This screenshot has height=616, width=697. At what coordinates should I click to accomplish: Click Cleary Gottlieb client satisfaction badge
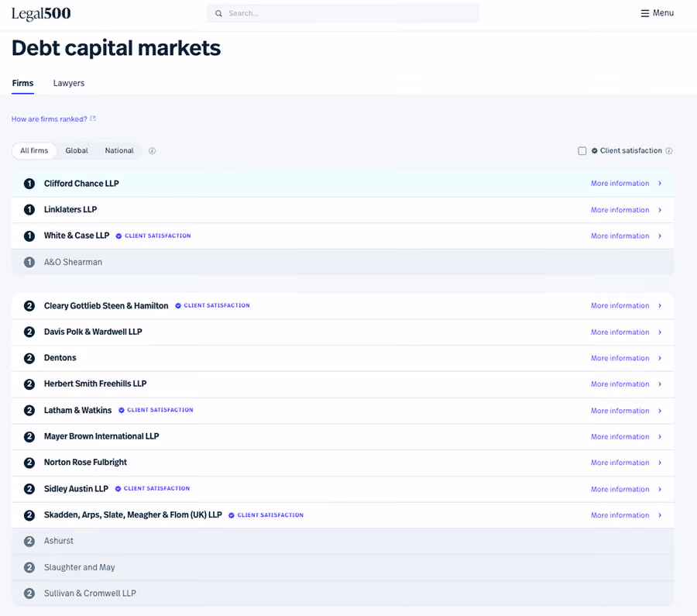[x=212, y=305]
